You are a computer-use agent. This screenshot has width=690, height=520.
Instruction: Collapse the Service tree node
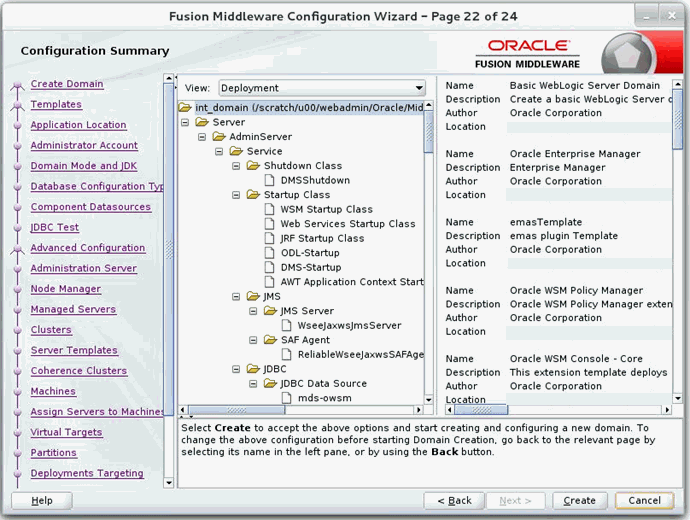[219, 151]
